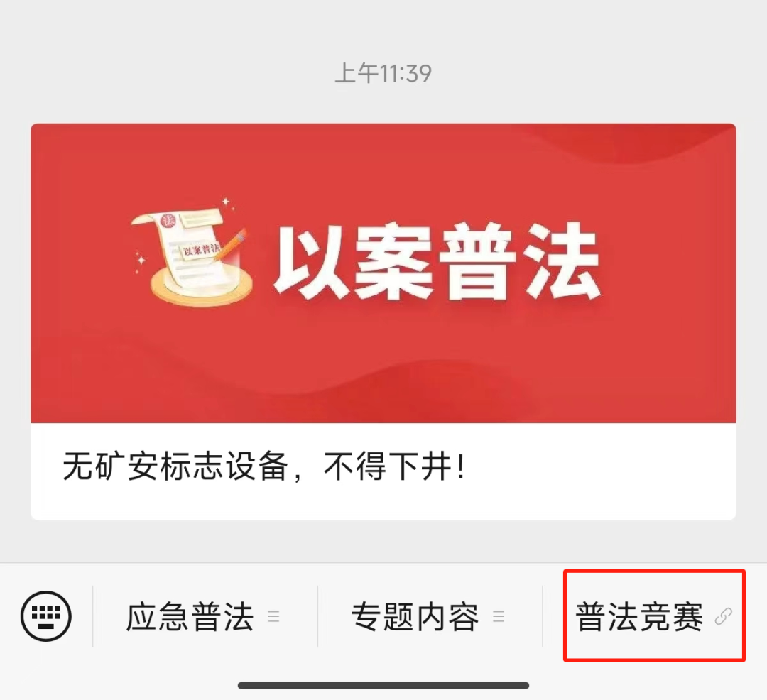Tap the home indicator bar at screen bottom
Viewport: 767px width, 700px height.
[x=383, y=685]
